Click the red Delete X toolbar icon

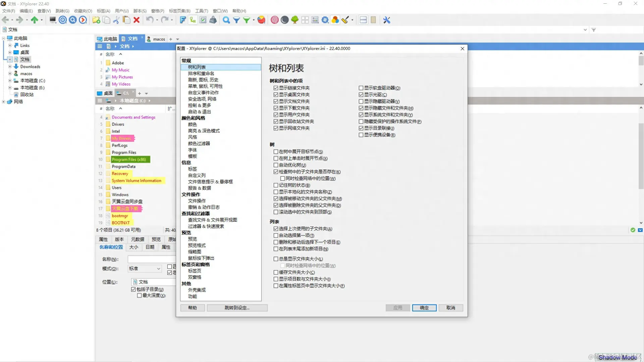coord(137,20)
